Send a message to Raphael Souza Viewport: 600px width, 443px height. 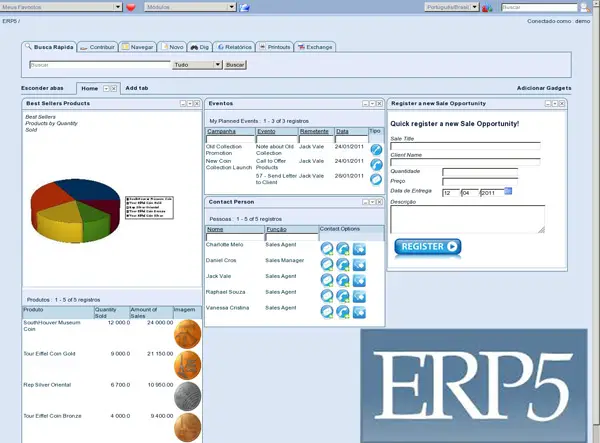[x=327, y=296]
